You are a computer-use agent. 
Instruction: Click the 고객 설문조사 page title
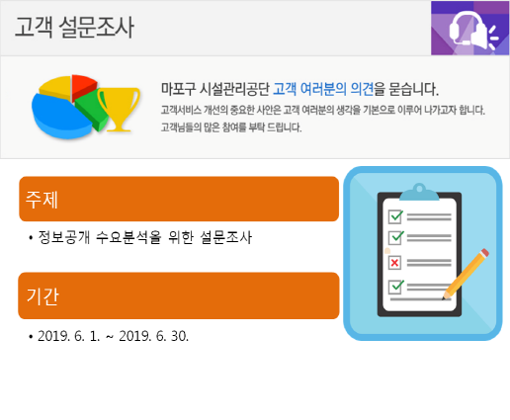pyautogui.click(x=74, y=28)
